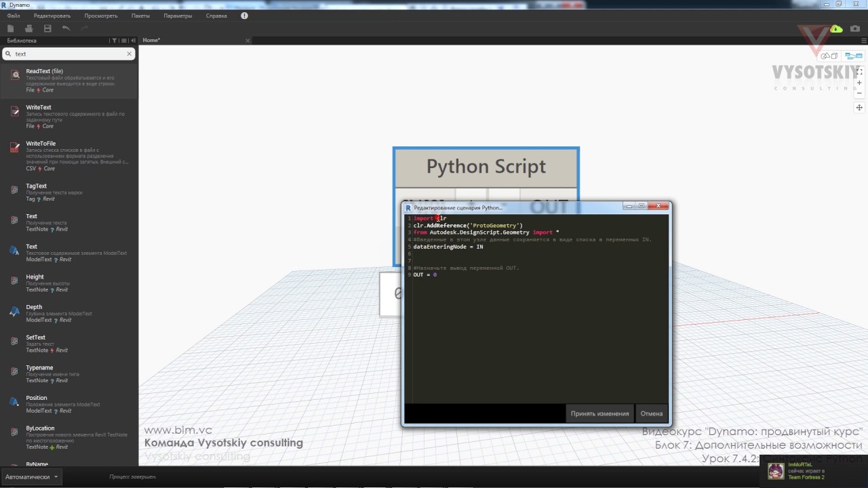The height and width of the screenshot is (488, 868).
Task: Click code line 'OUT = 0'
Action: pyautogui.click(x=425, y=275)
